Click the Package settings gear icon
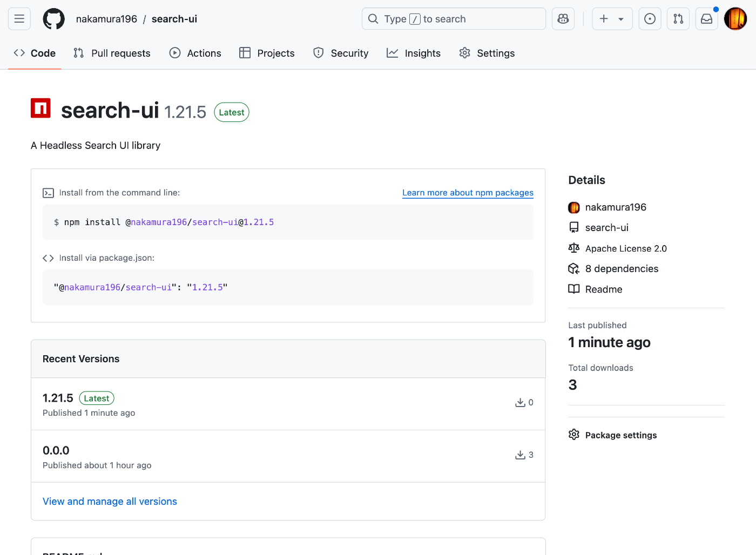756x555 pixels. click(x=574, y=435)
